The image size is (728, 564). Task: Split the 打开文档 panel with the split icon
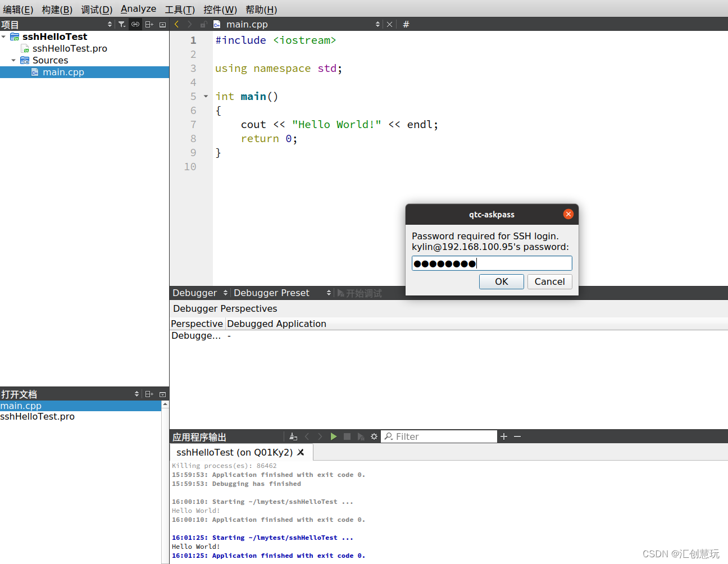pos(149,394)
